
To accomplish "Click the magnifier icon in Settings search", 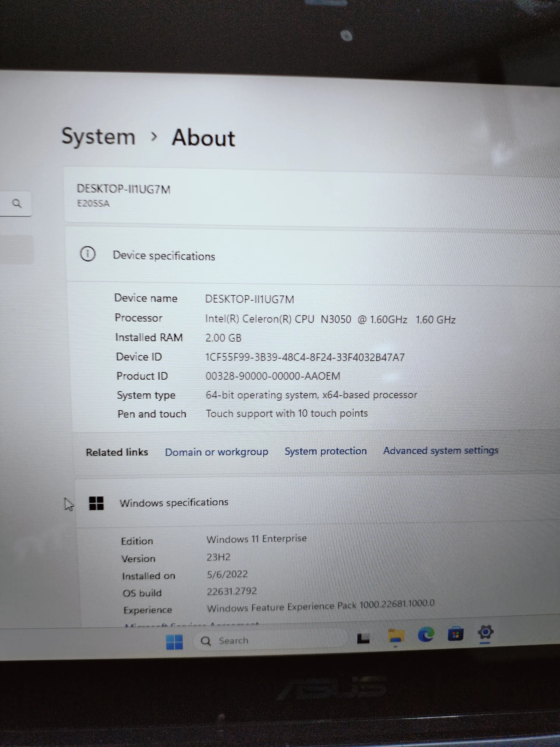I will [x=17, y=203].
